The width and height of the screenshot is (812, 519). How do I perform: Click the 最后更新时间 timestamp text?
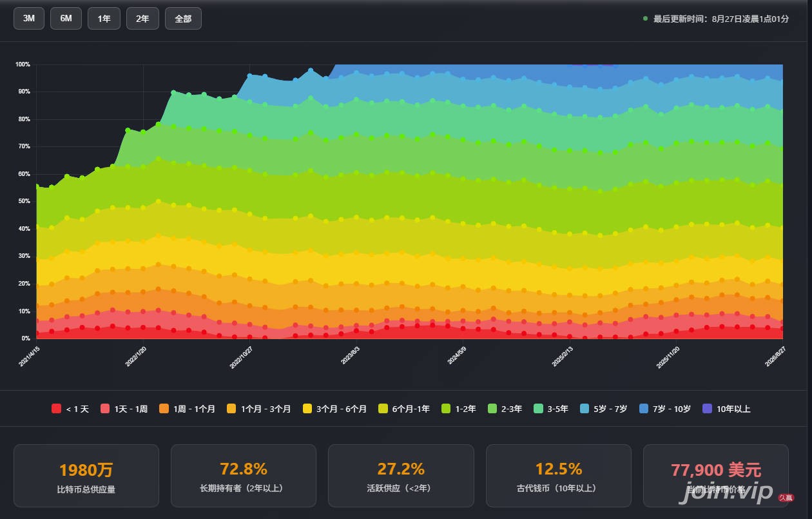pyautogui.click(x=721, y=19)
